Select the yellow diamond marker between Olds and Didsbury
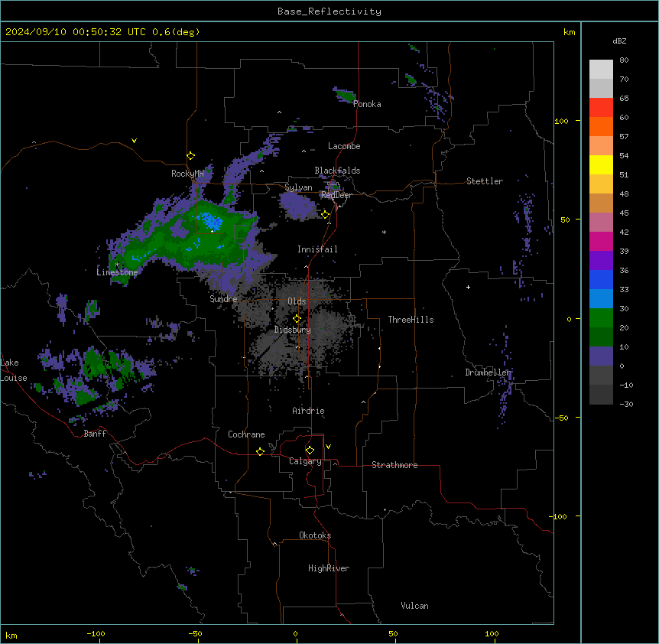 pyautogui.click(x=297, y=319)
